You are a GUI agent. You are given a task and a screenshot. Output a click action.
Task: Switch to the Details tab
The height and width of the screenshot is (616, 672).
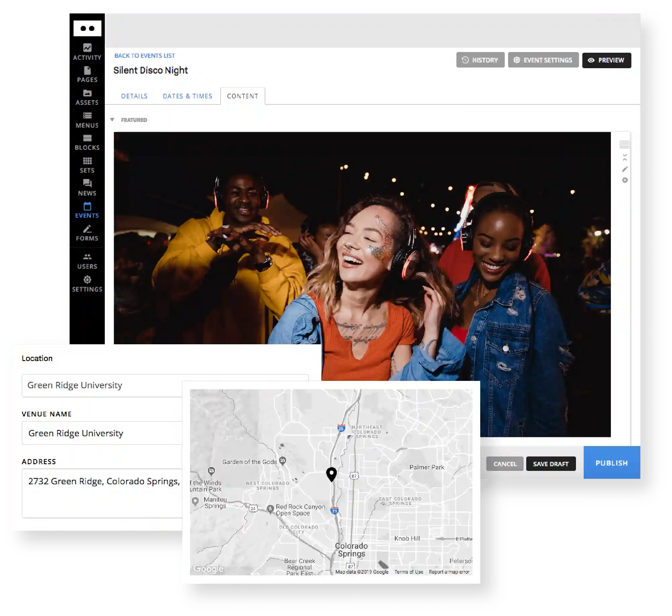(134, 96)
